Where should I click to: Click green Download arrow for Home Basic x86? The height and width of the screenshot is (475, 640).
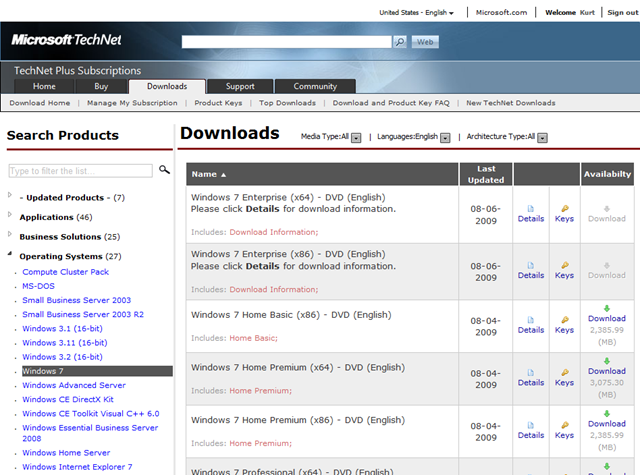click(x=606, y=308)
